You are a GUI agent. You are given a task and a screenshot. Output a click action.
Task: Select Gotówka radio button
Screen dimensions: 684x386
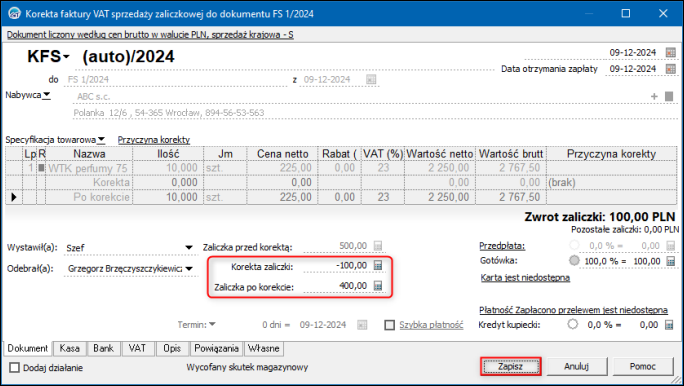click(x=574, y=261)
